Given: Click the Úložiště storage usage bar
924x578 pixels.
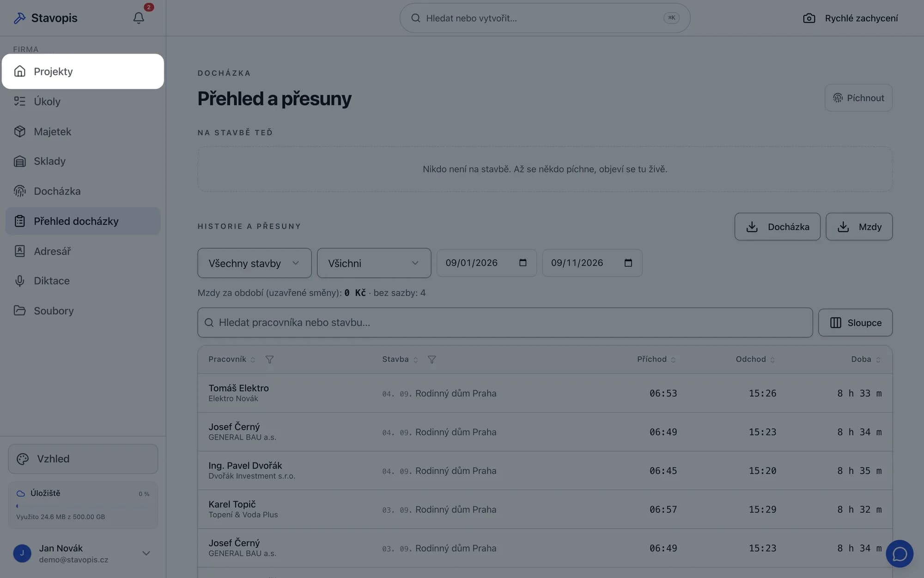Looking at the screenshot, I should [83, 506].
